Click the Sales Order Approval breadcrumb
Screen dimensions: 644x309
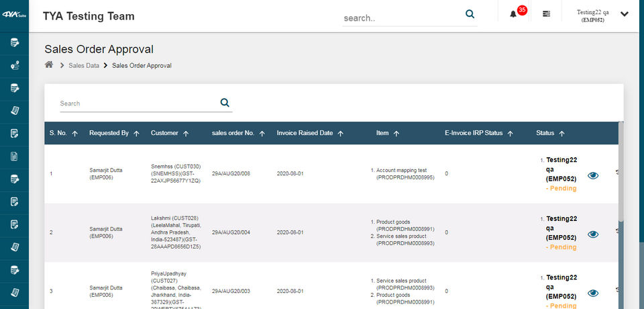[x=142, y=65]
